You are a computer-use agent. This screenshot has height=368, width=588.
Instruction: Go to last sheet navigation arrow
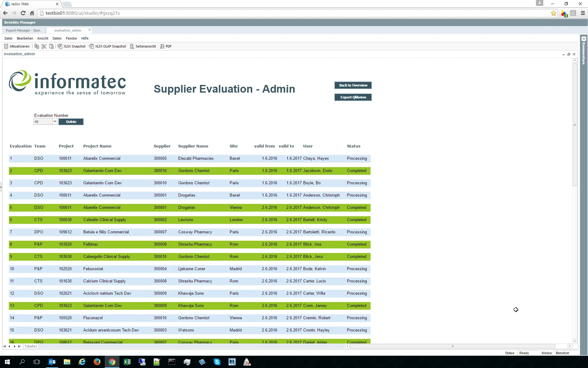click(x=19, y=346)
